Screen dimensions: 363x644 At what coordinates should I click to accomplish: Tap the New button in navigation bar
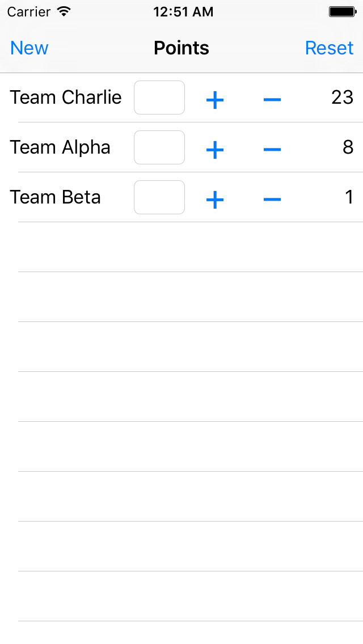pos(29,48)
